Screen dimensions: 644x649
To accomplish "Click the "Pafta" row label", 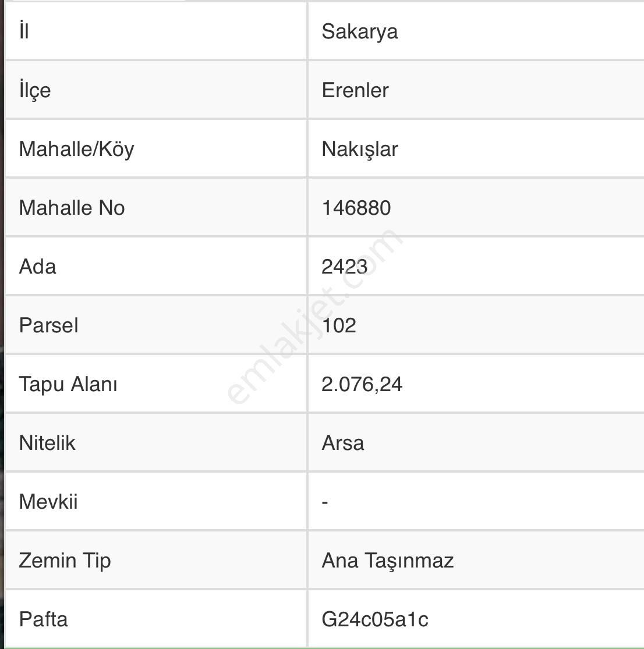I will [43, 619].
